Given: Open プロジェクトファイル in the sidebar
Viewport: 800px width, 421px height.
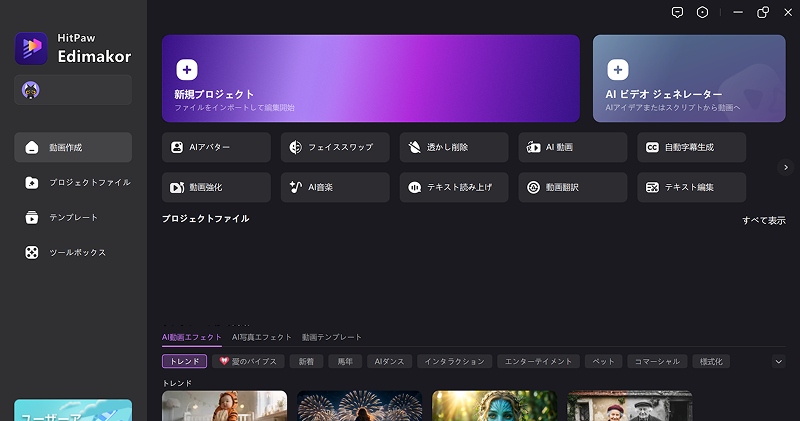Looking at the screenshot, I should [x=73, y=183].
